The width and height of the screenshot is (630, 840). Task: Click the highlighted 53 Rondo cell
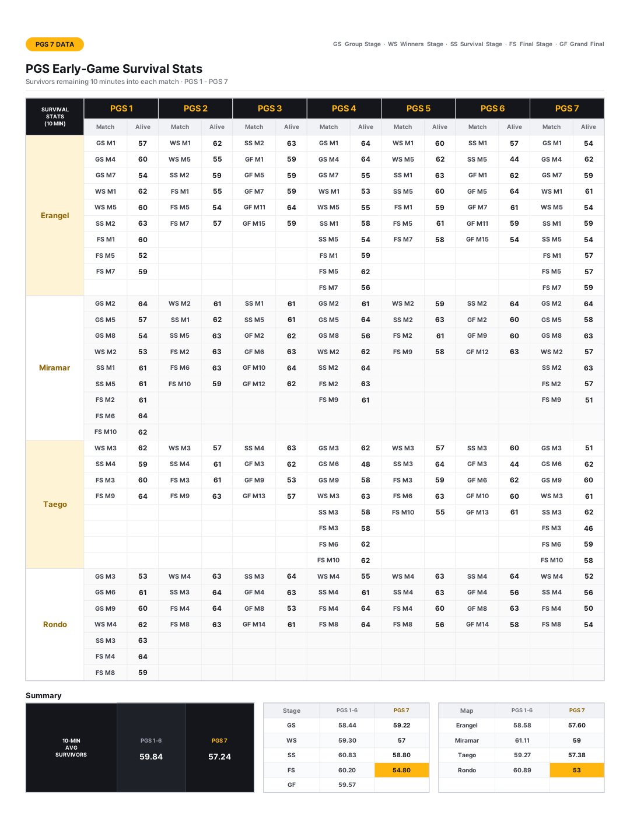click(x=577, y=770)
